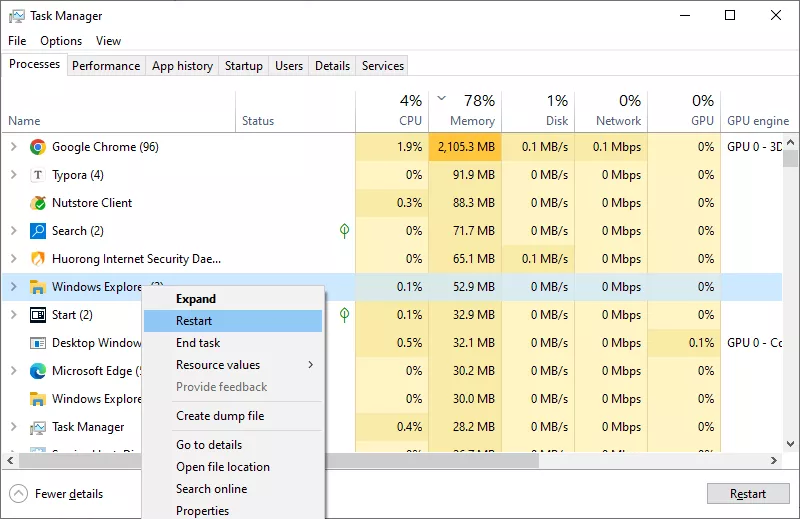
Task: Click the Typora process icon
Action: click(38, 175)
